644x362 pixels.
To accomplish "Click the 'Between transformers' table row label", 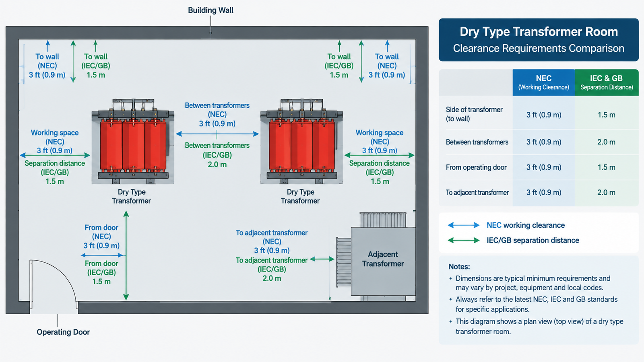I will [477, 142].
